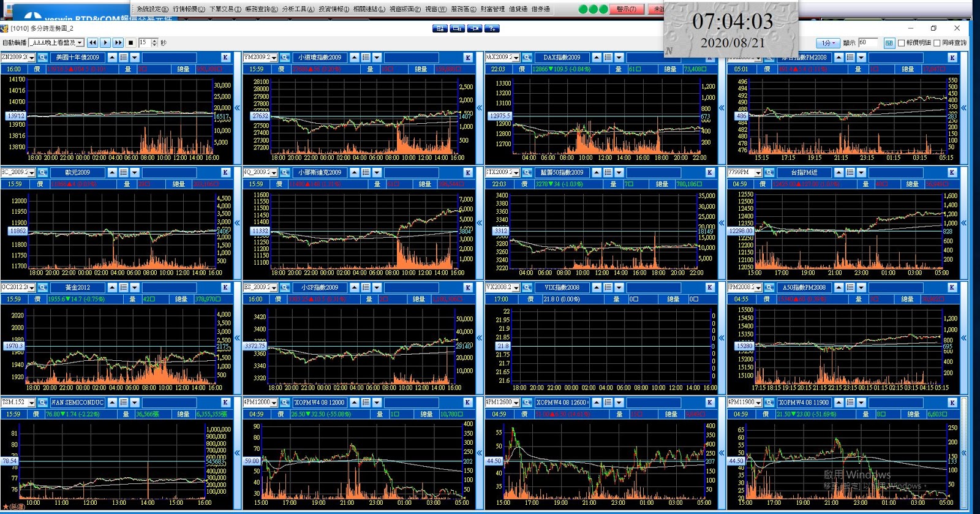Expand the ZN2009 symbol dropdown
This screenshot has height=514, width=980.
(x=31, y=58)
